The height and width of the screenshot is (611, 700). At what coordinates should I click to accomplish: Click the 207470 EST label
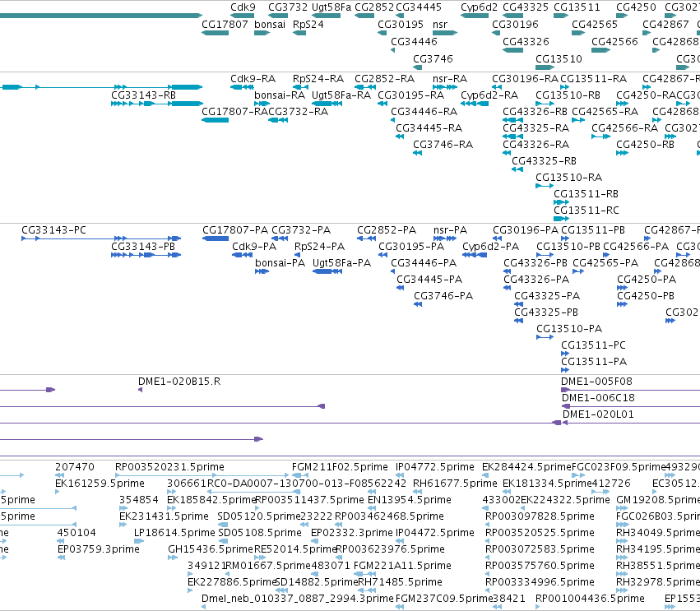coord(75,467)
